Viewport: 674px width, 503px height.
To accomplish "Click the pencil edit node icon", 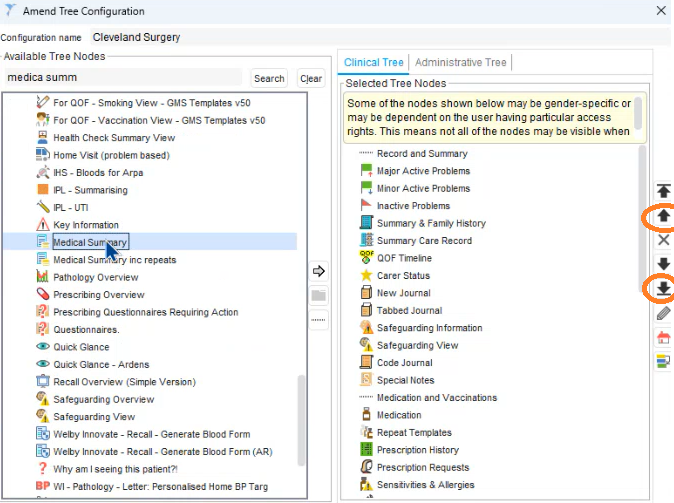I will 663,313.
